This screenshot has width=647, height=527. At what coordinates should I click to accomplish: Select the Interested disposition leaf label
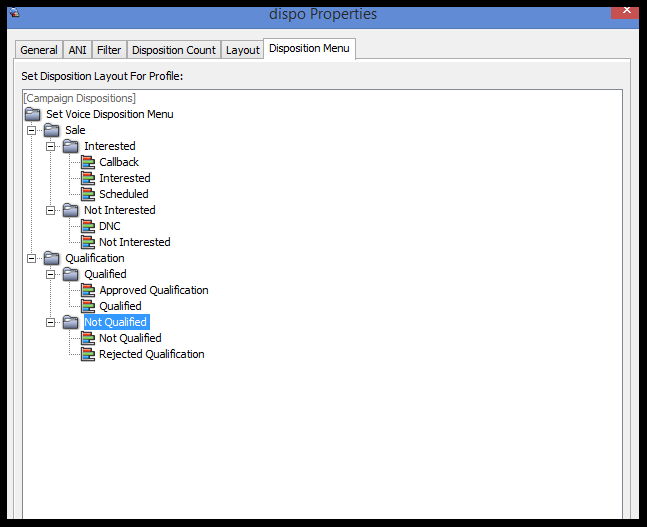click(x=125, y=178)
